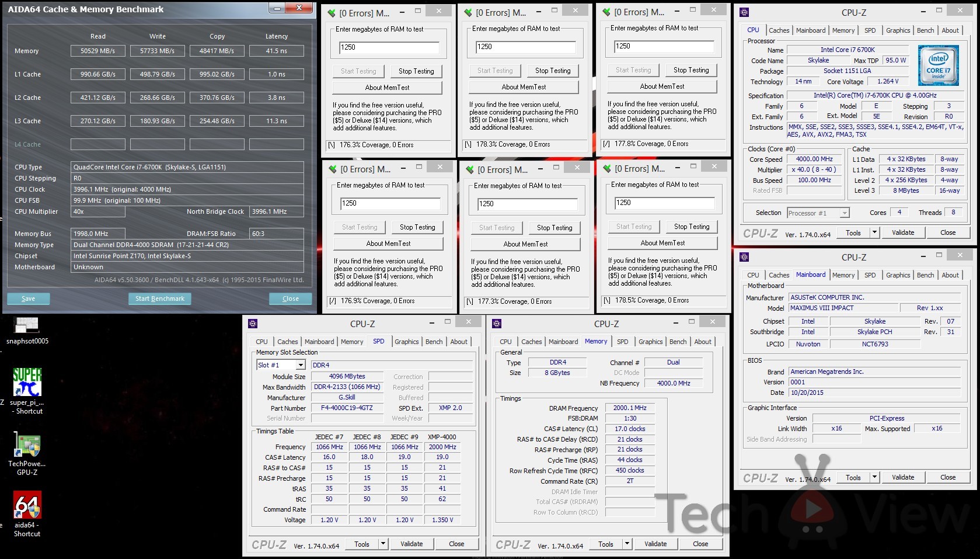Open About tab in CPU-Z SPD window
The image size is (980, 559).
pyautogui.click(x=458, y=342)
